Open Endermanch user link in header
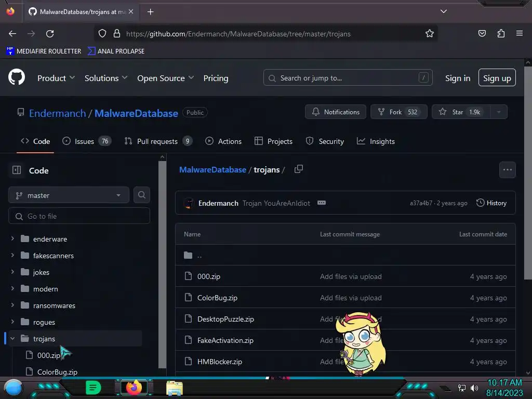Image resolution: width=532 pixels, height=399 pixels. 57,113
